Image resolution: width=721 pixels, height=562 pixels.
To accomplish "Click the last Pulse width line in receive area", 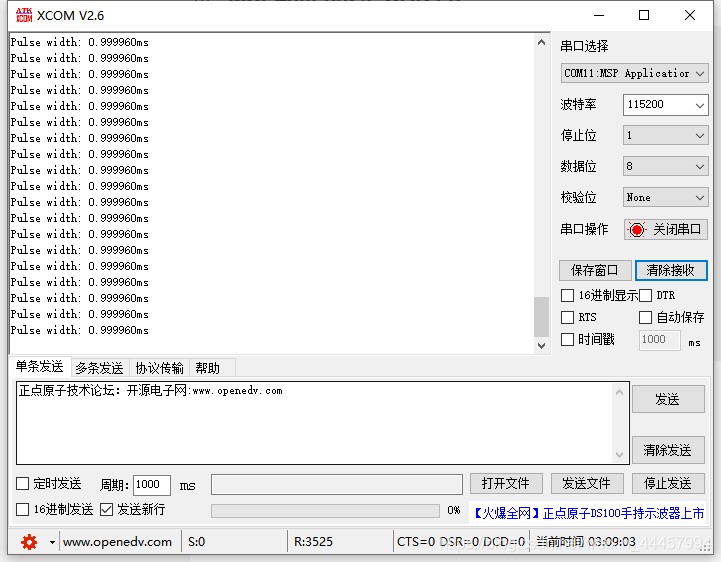I will pos(80,330).
